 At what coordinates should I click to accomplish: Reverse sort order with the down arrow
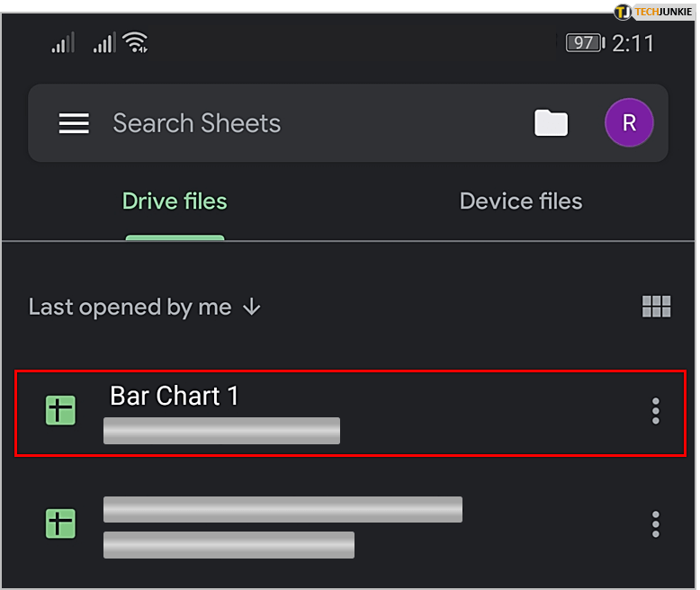tap(252, 307)
